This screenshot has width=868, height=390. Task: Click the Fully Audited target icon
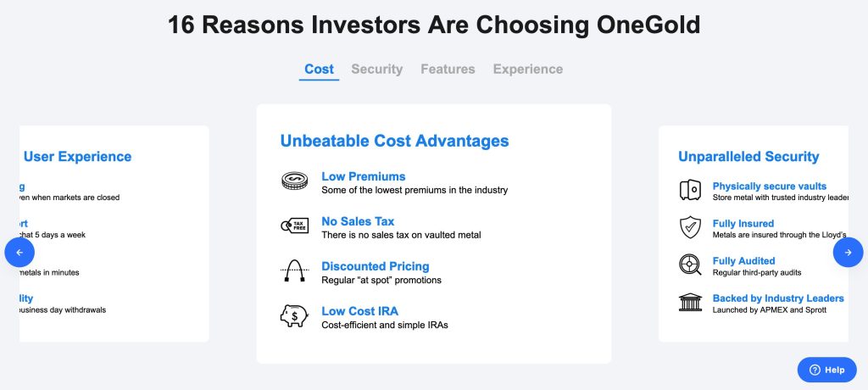tap(690, 265)
